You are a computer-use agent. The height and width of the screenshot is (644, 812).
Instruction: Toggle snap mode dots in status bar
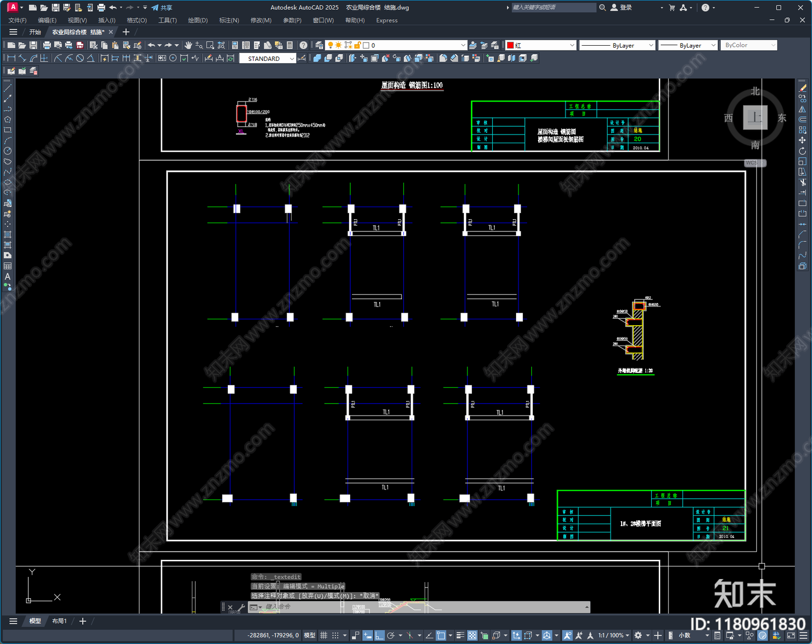(x=335, y=635)
